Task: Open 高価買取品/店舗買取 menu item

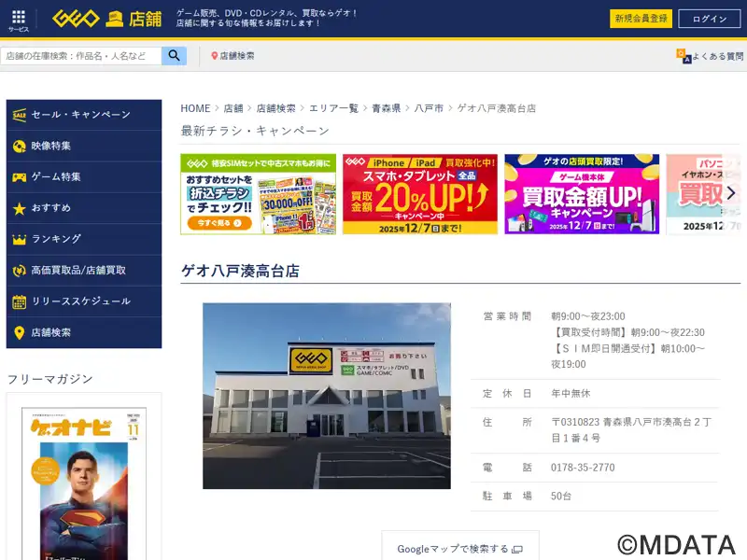Action: pos(84,270)
